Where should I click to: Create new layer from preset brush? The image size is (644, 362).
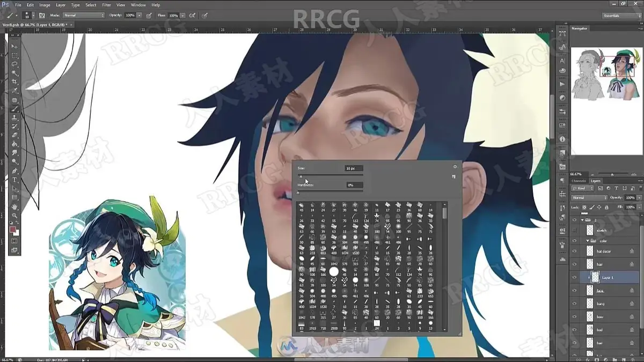click(453, 176)
